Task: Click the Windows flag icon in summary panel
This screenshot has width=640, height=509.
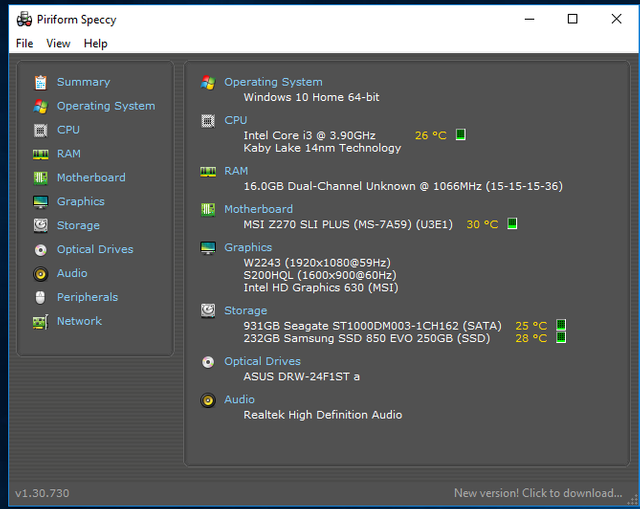Action: [x=208, y=82]
